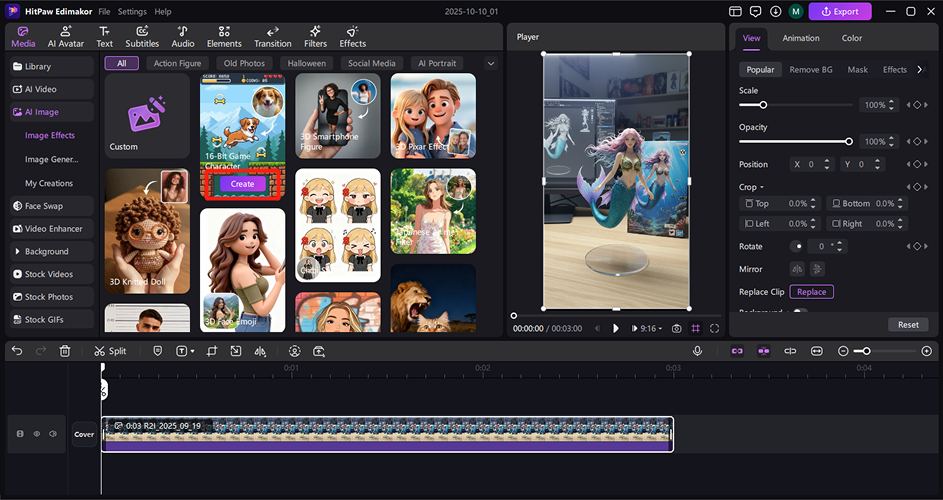Toggle the track visibility eye icon

click(x=37, y=434)
